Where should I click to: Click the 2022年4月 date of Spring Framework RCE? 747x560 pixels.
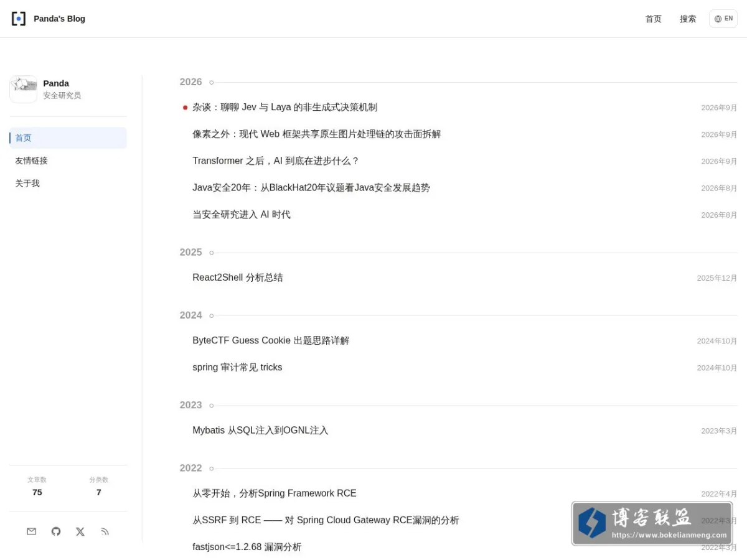click(719, 494)
